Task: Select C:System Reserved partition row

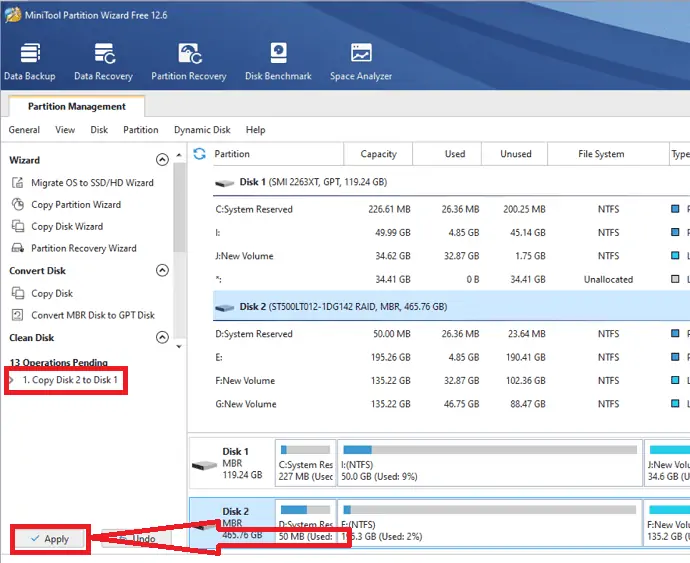Action: tap(451, 209)
